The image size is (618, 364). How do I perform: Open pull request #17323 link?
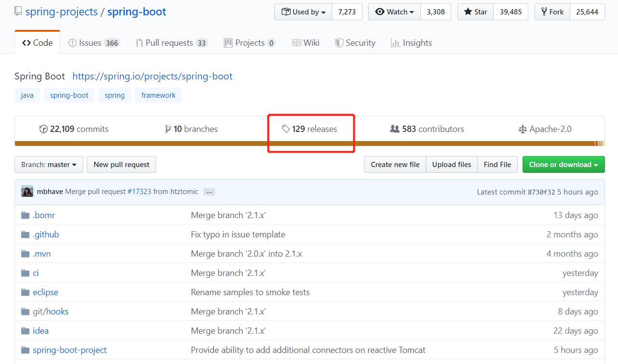(x=139, y=192)
